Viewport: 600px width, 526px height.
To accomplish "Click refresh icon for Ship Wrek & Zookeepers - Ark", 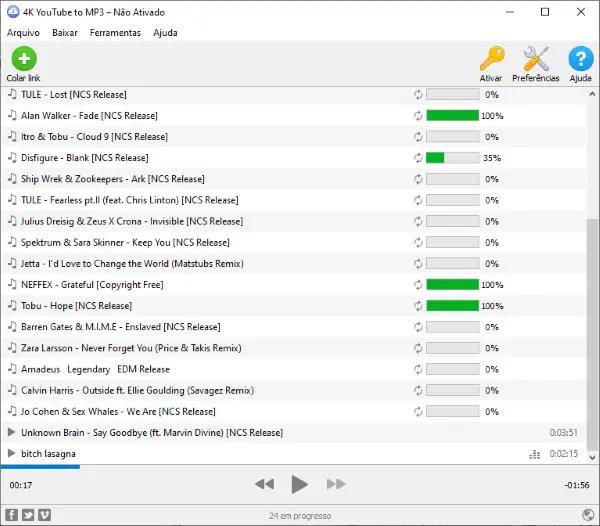I will tap(418, 179).
